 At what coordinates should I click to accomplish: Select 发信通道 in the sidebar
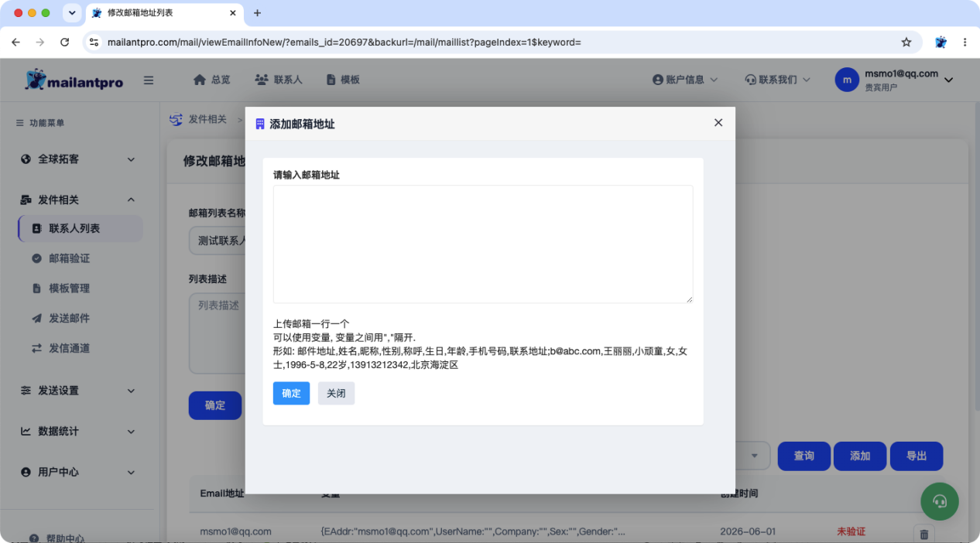[x=69, y=348]
